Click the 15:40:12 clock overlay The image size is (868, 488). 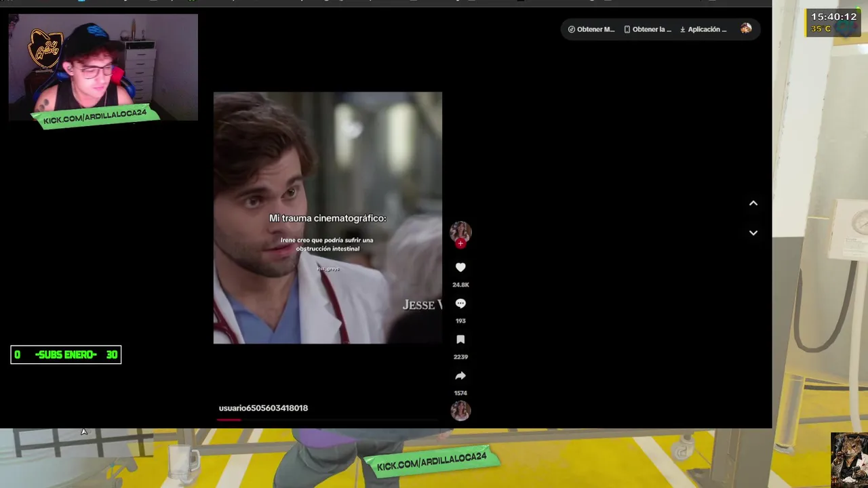(x=834, y=17)
